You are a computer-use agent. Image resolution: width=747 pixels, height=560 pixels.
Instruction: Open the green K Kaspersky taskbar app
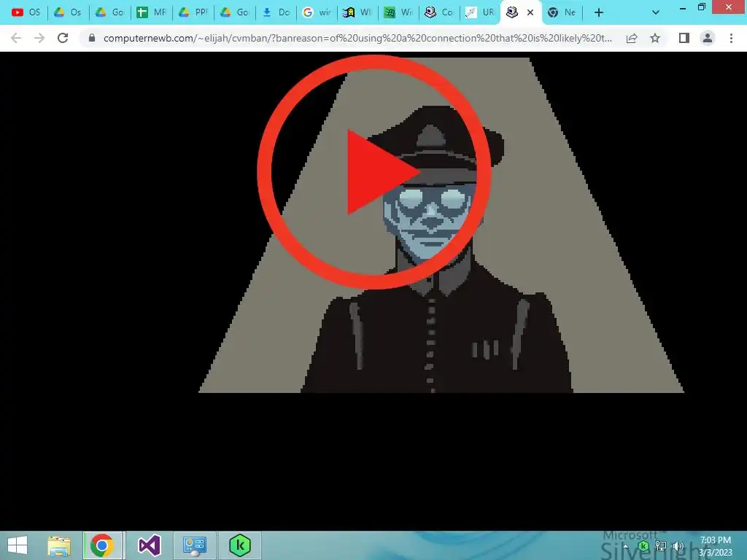point(239,545)
